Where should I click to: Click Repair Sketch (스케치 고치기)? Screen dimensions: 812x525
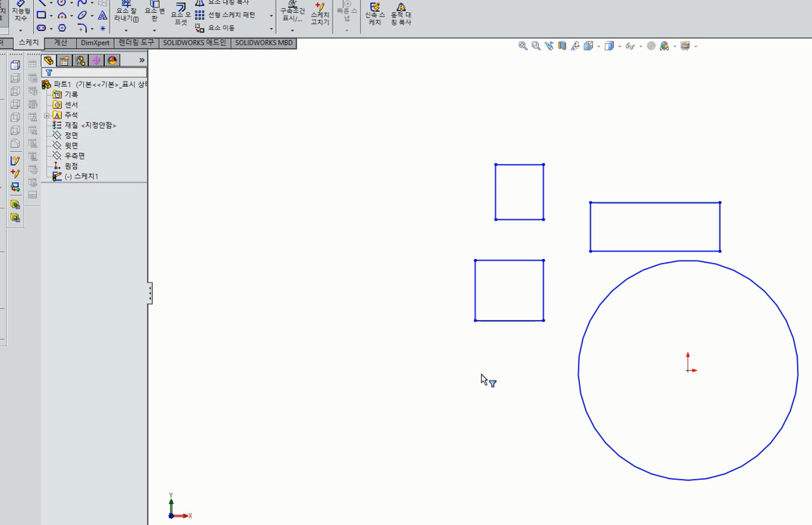pyautogui.click(x=320, y=14)
